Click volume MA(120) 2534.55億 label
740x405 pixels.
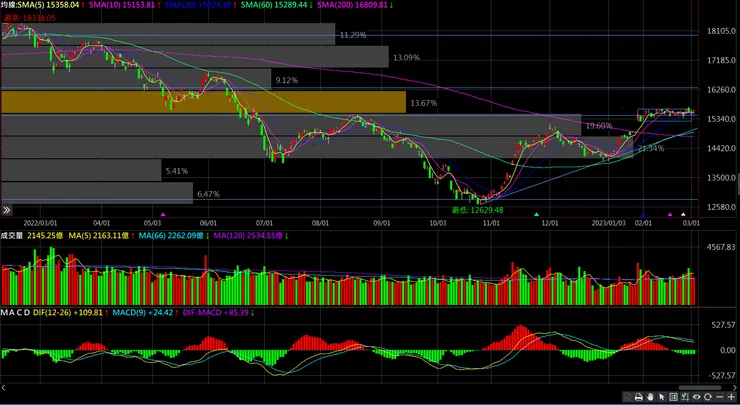(248, 235)
